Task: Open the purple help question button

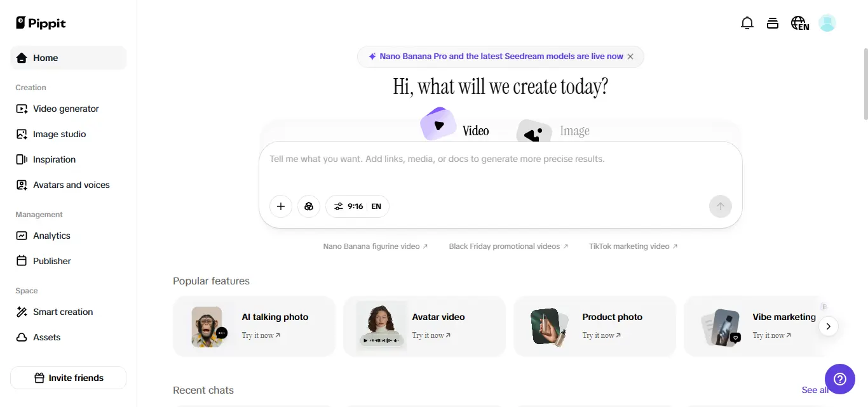Action: click(840, 379)
